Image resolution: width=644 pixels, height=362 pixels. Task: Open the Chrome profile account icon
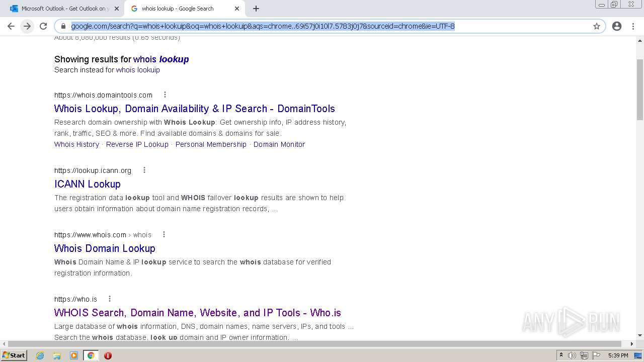617,26
